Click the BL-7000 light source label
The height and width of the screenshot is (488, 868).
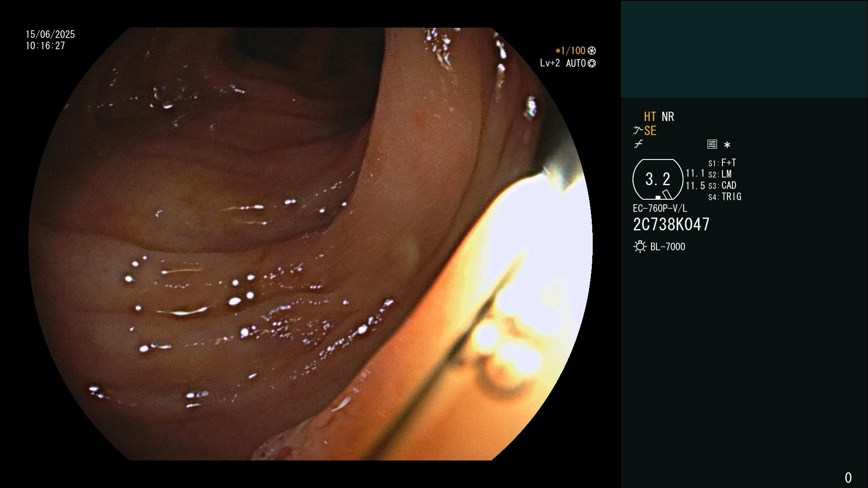tap(668, 247)
